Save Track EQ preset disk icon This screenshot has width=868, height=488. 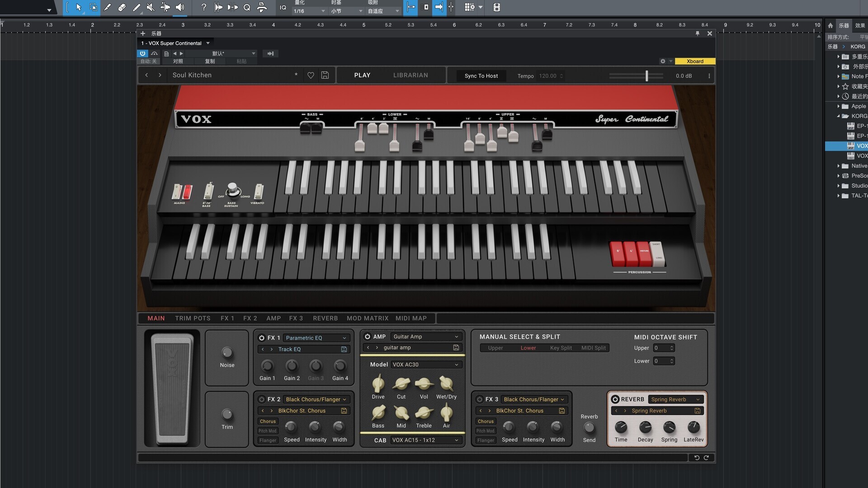click(x=344, y=349)
